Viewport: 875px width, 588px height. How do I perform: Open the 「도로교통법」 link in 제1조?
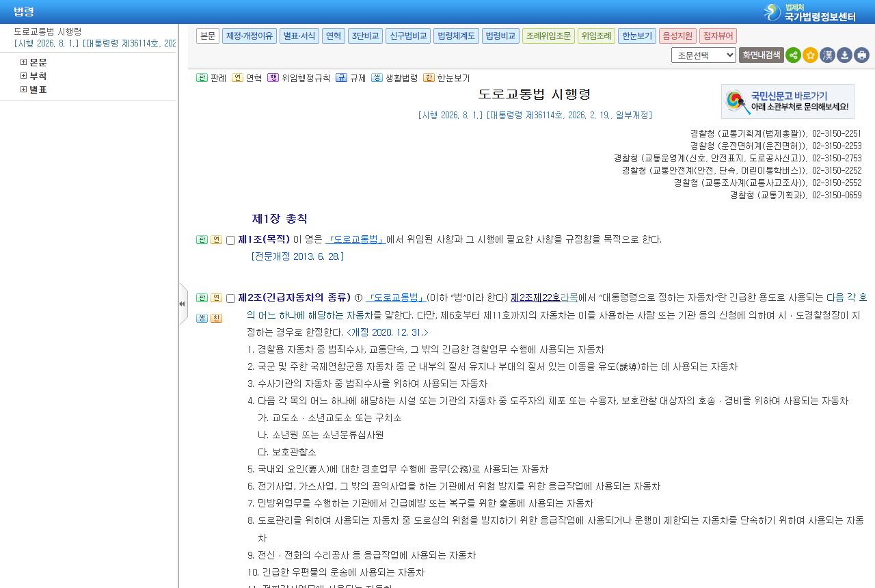[355, 239]
